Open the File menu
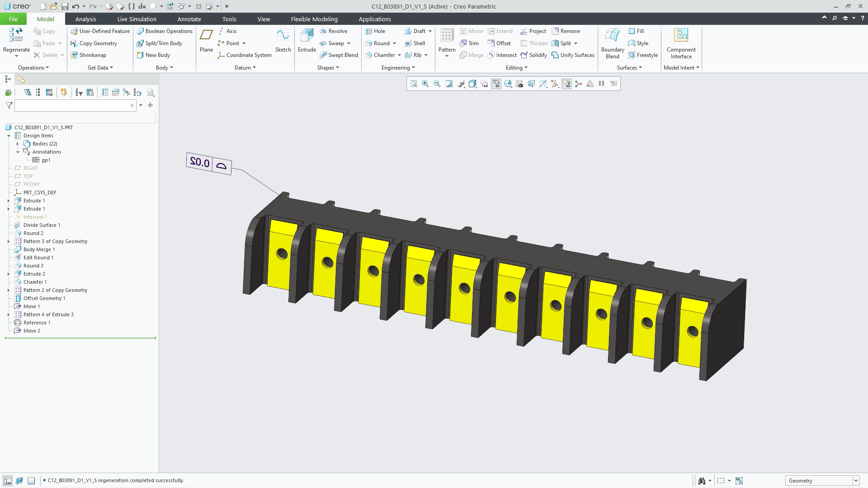Viewport: 868px width, 488px height. [x=13, y=19]
